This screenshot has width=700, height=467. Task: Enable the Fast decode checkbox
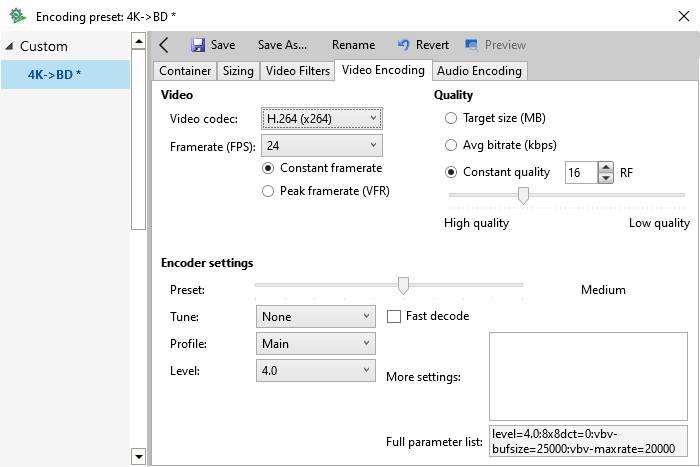coord(394,317)
